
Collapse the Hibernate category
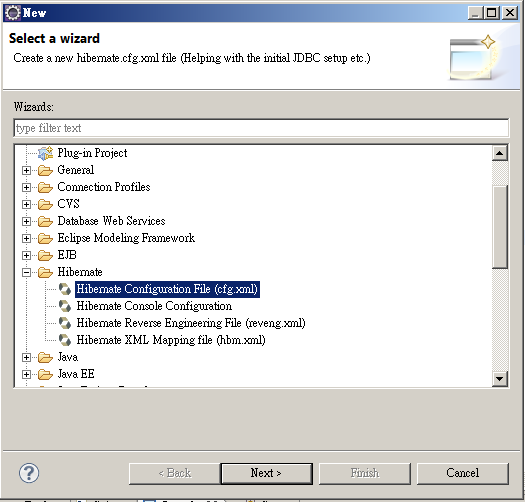pos(26,273)
